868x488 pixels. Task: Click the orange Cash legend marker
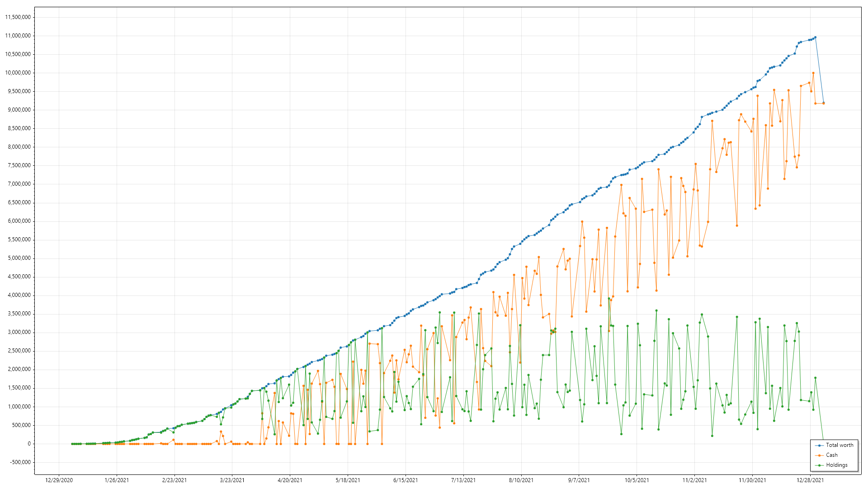point(819,455)
